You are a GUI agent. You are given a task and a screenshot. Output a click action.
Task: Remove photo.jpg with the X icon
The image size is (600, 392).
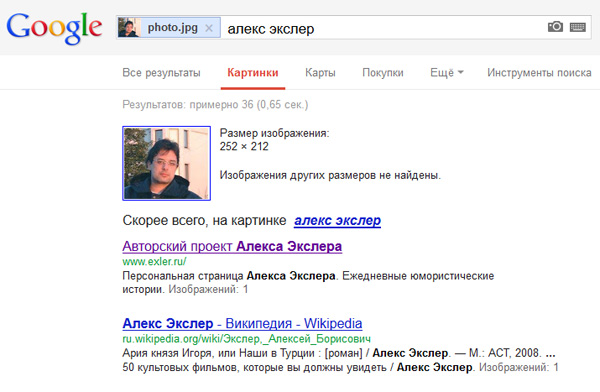pyautogui.click(x=209, y=28)
